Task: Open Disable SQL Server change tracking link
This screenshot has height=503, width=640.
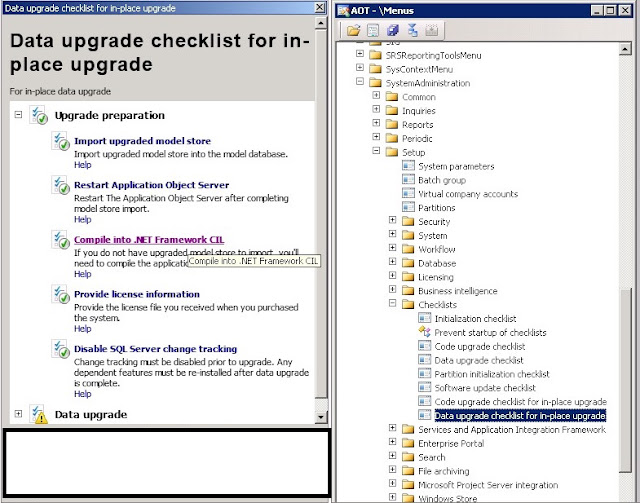Action: pos(156,349)
